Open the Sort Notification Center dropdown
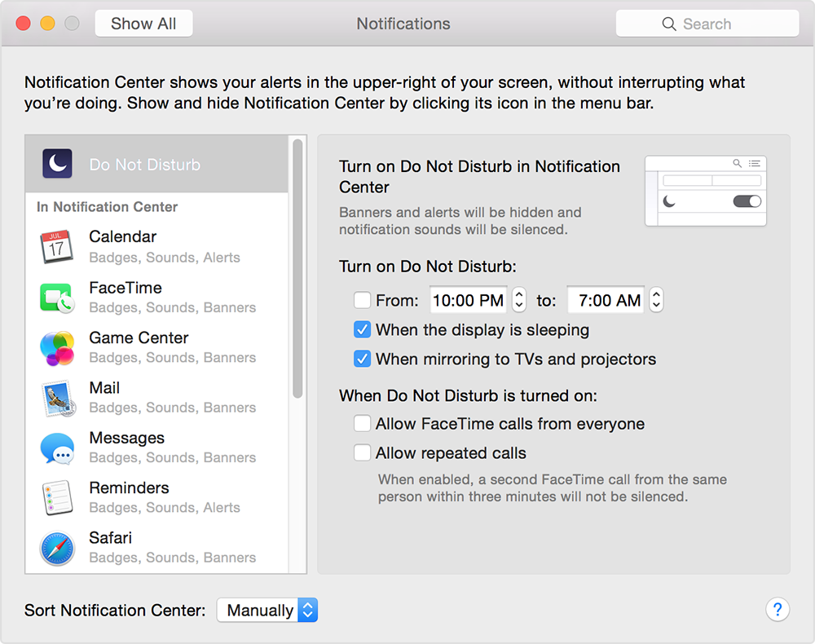 pyautogui.click(x=267, y=611)
